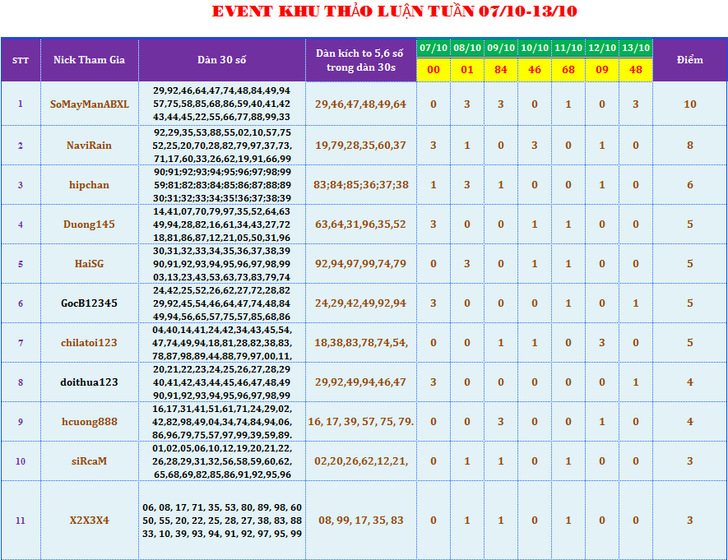Click the GocB12345 nickname
The height and width of the screenshot is (560, 728).
pyautogui.click(x=89, y=303)
